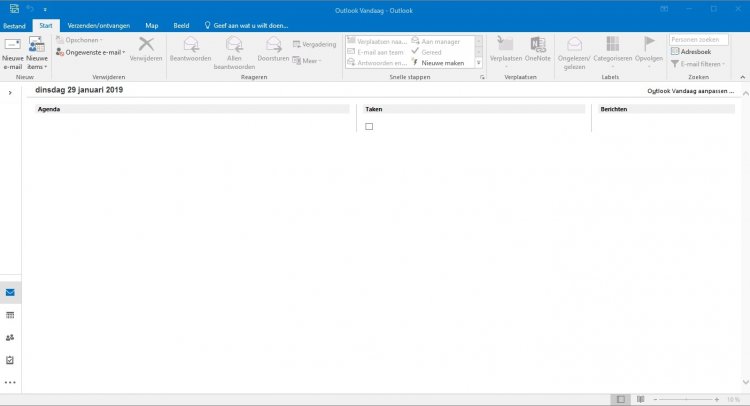The height and width of the screenshot is (406, 750).
Task: Select the Mail icon in navigation bar
Action: click(10, 292)
